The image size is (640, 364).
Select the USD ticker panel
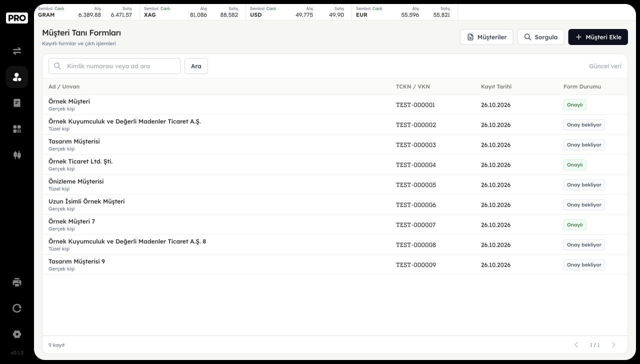coord(299,12)
